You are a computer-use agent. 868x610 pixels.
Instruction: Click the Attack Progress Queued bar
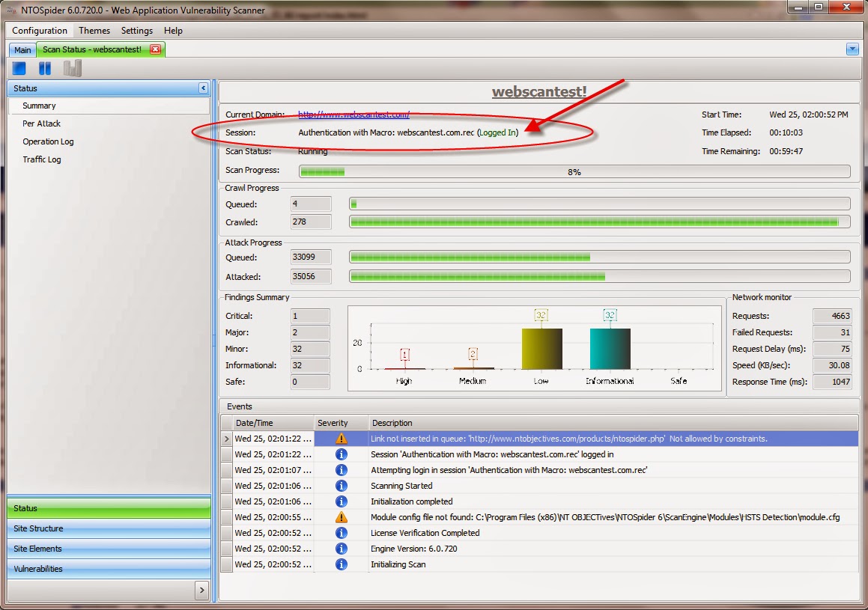tap(600, 257)
